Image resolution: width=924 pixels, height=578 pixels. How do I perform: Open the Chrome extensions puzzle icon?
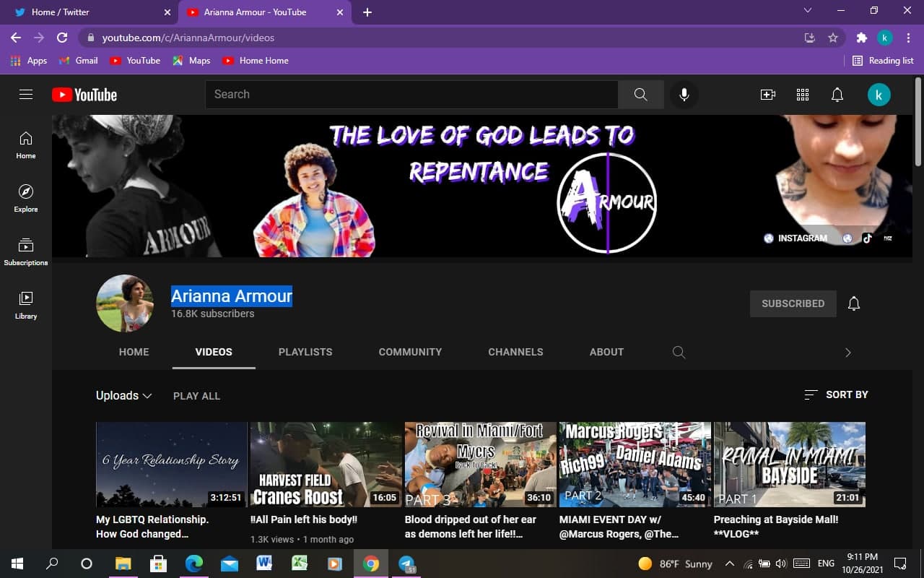pos(861,38)
